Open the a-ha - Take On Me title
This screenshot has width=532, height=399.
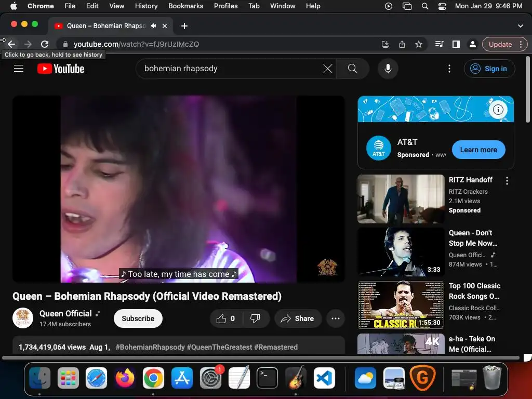point(472,344)
